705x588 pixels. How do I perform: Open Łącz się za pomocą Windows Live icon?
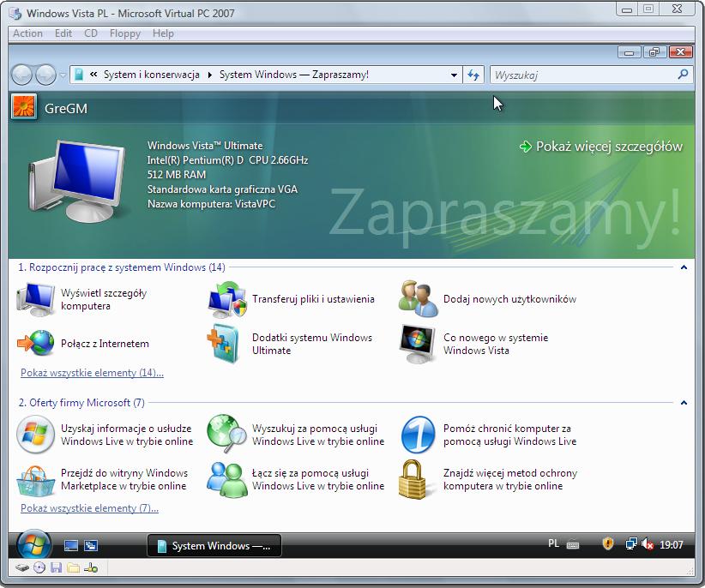227,480
